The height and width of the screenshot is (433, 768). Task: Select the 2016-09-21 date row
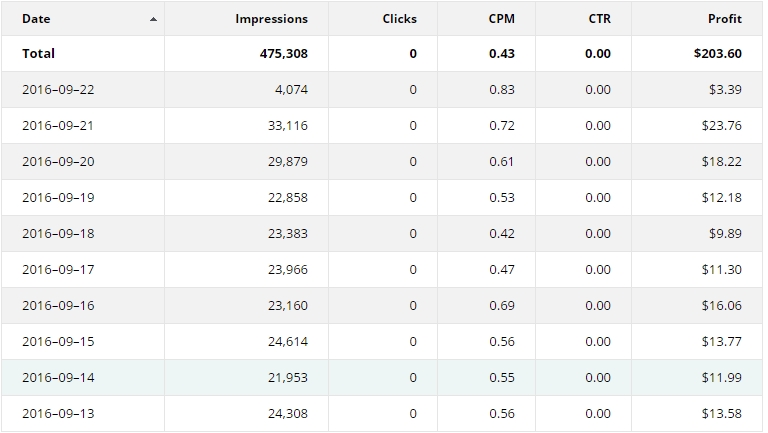[x=58, y=126]
